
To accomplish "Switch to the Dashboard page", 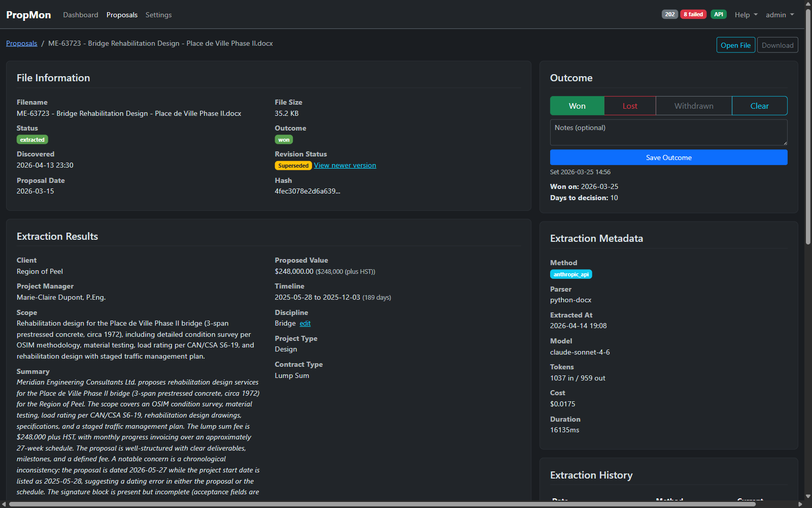I will [80, 15].
